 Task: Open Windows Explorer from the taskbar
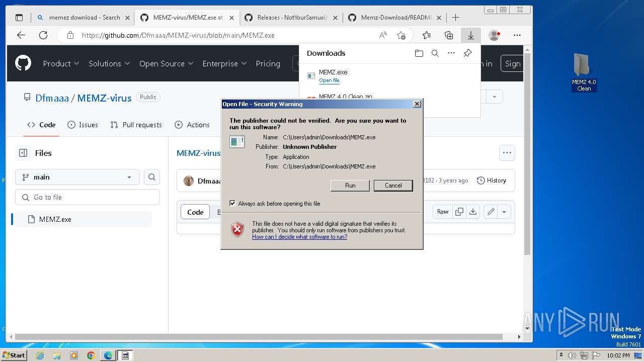coord(57,355)
